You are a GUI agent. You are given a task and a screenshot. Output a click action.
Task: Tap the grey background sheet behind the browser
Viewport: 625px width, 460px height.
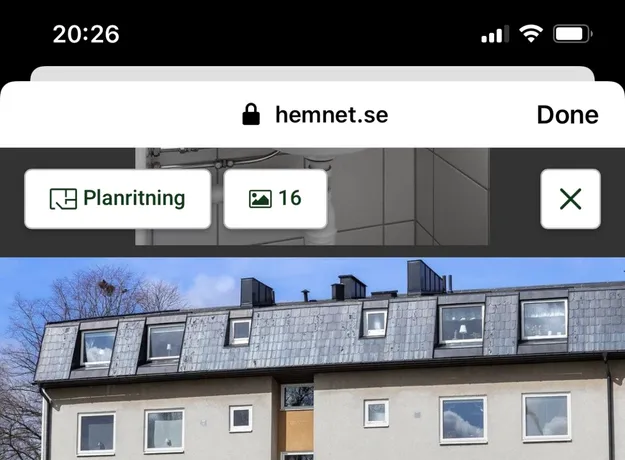tap(312, 73)
